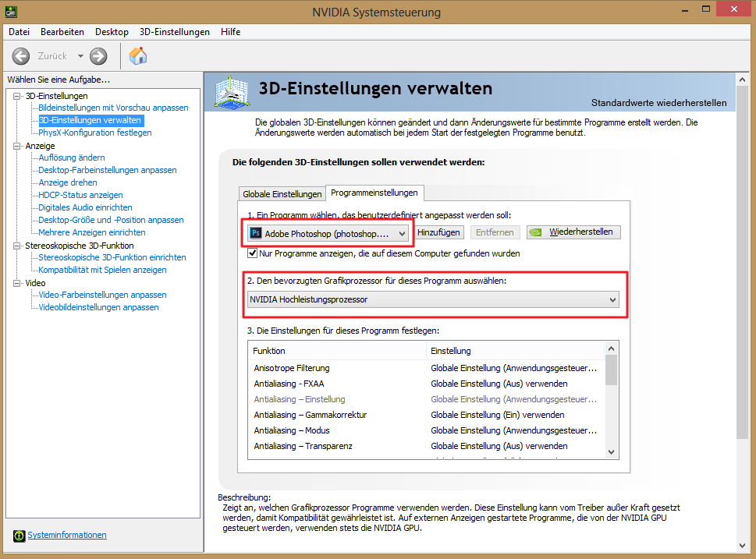Screen dimensions: 756x559
Task: Click settings list scrollbar down arrow
Action: click(612, 452)
